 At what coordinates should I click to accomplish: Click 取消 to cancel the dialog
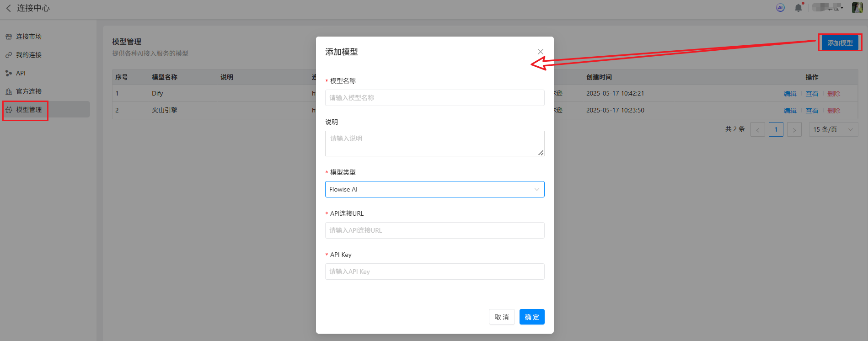501,317
